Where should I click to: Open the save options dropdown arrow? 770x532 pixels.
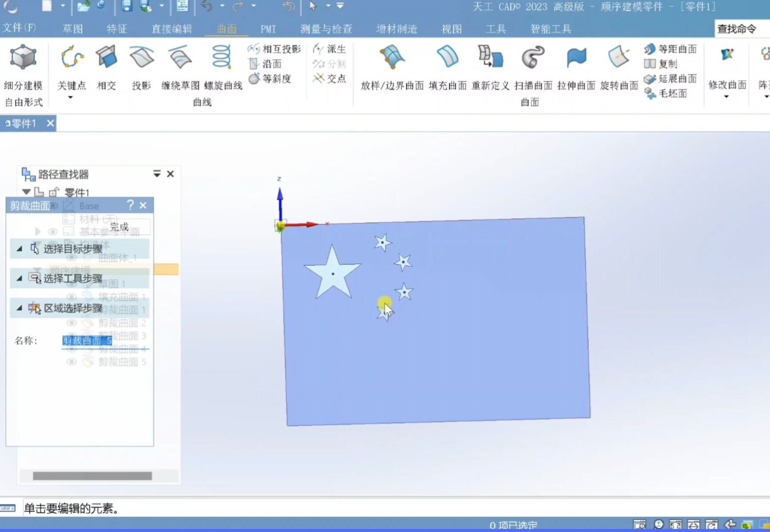point(162,6)
